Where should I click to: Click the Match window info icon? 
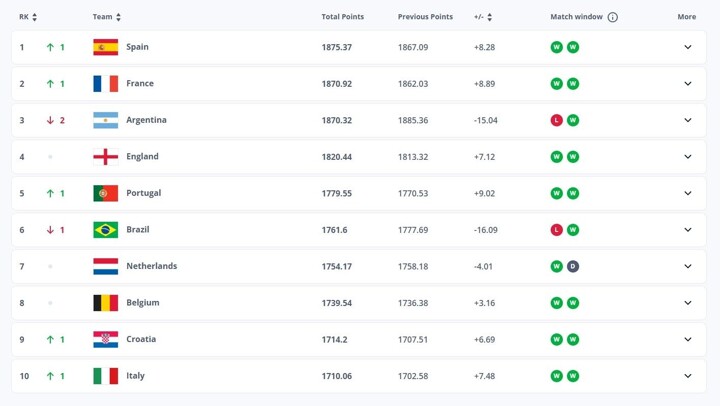click(x=613, y=17)
